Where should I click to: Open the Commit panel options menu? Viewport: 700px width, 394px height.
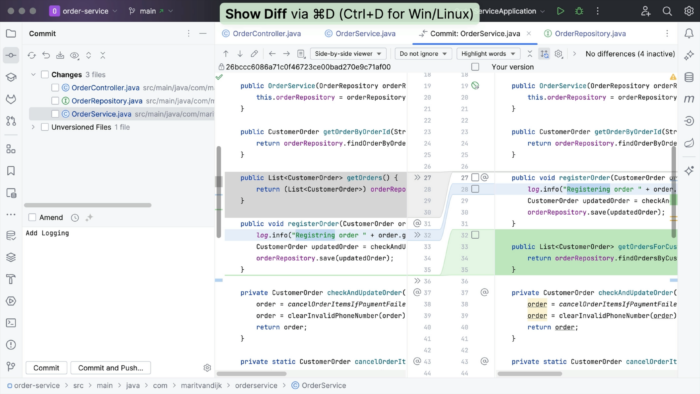188,33
